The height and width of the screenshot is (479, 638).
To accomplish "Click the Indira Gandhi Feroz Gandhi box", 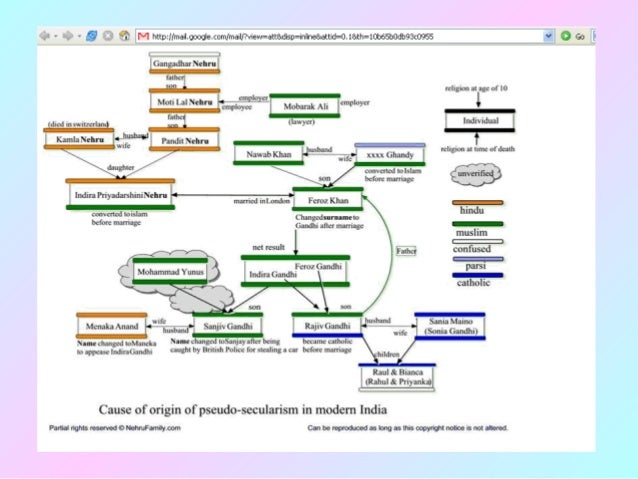I will [295, 271].
